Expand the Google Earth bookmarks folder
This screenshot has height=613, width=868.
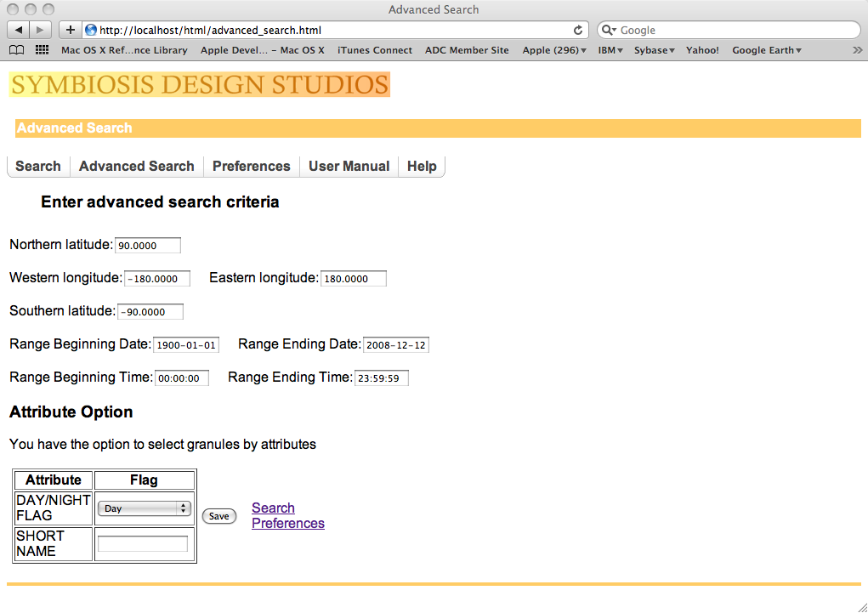coord(767,50)
